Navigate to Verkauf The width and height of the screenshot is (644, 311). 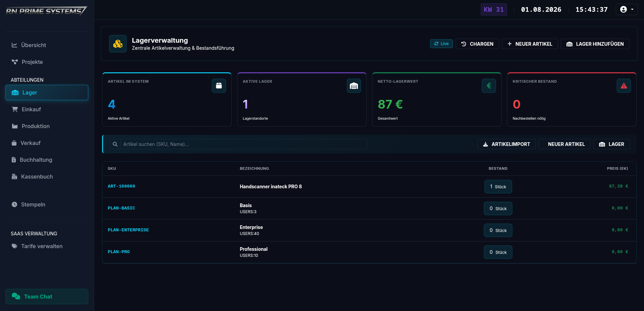[x=47, y=143]
